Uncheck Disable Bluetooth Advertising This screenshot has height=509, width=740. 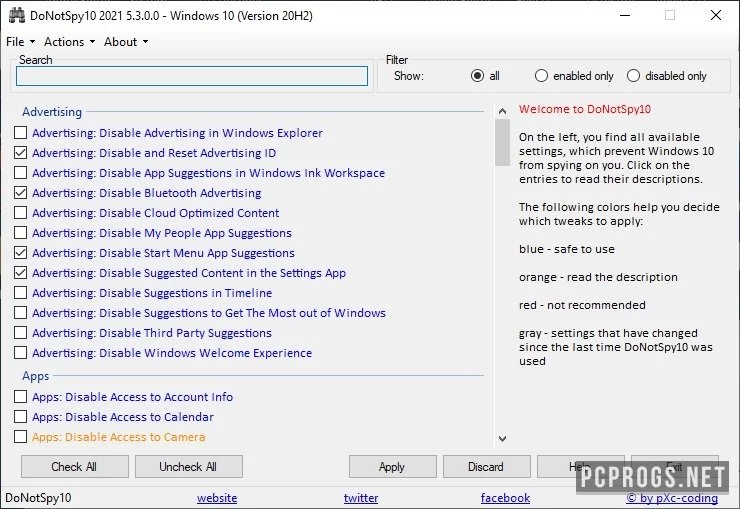pos(20,192)
